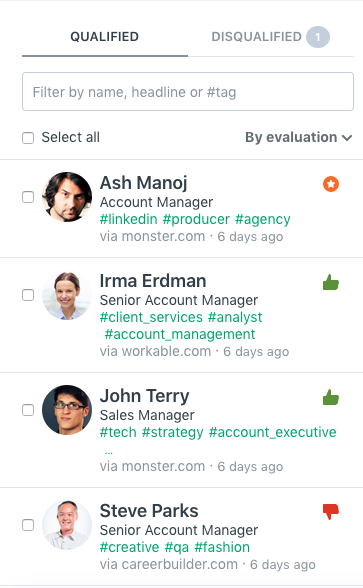Switch to the Disqualified tab

270,37
